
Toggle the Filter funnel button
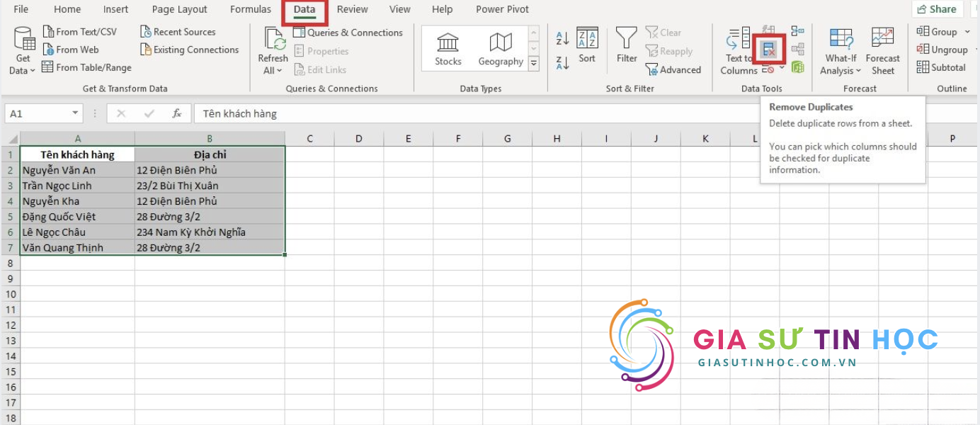click(x=627, y=47)
